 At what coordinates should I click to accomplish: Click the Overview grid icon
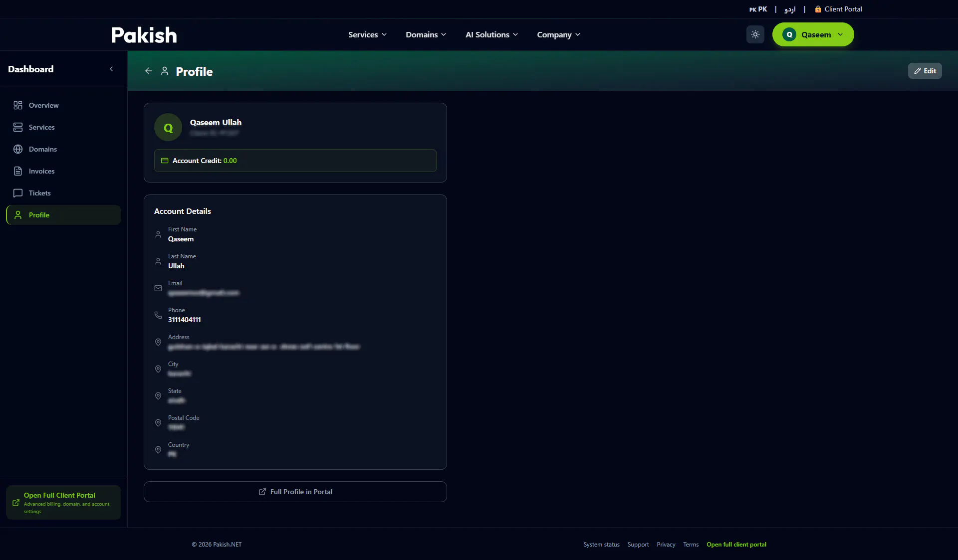point(18,105)
